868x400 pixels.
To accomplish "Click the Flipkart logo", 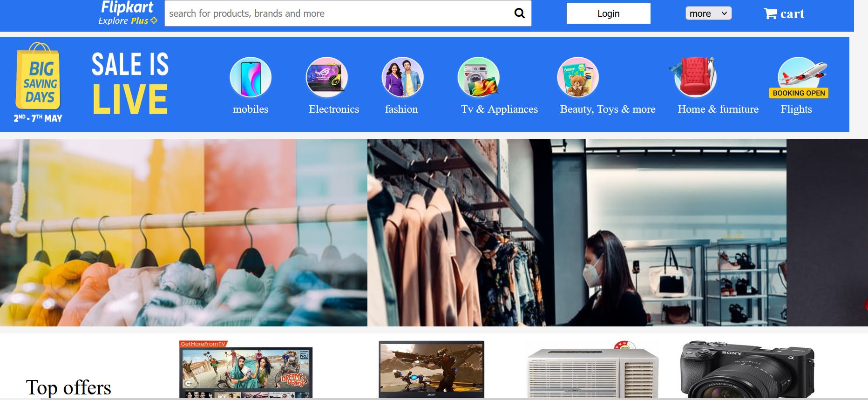I will (127, 7).
